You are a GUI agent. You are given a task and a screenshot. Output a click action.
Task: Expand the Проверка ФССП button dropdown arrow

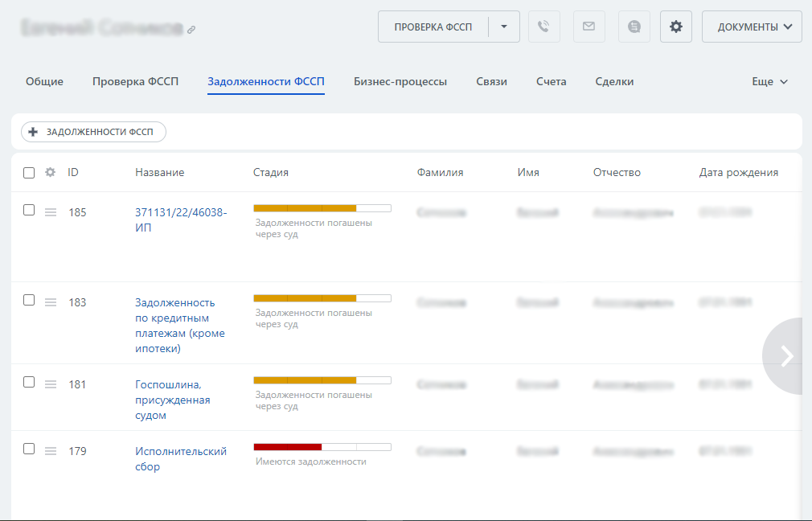click(x=504, y=27)
